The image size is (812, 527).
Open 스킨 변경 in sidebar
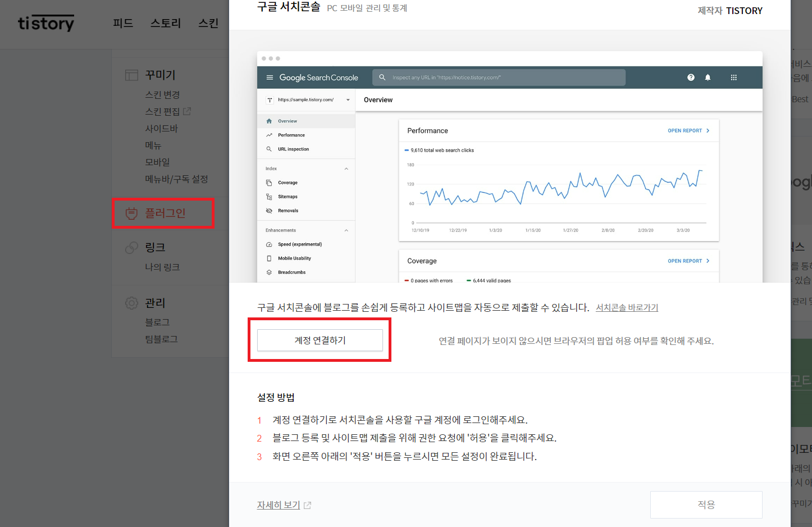(162, 95)
